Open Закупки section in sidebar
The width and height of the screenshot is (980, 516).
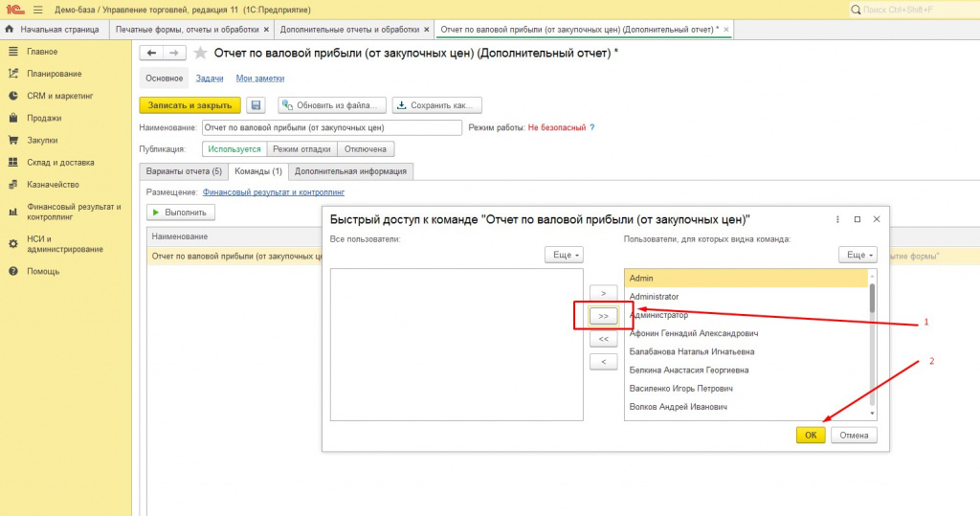point(42,140)
